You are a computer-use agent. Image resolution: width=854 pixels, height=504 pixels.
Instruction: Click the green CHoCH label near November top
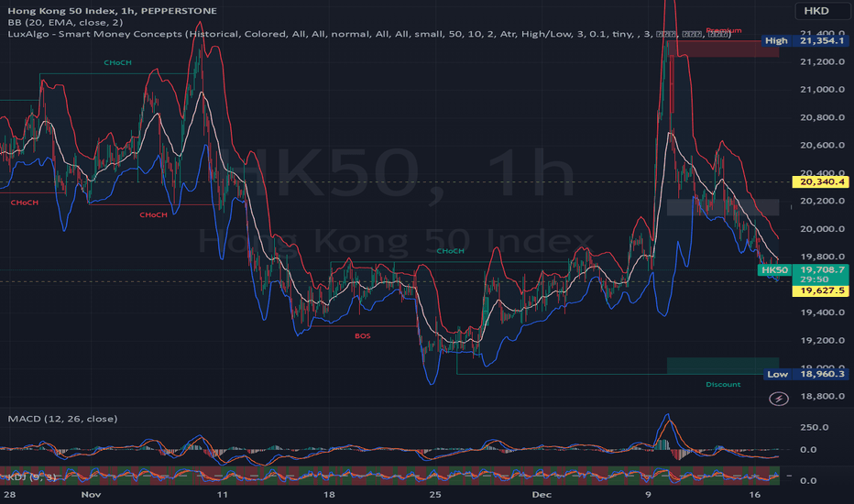[x=117, y=62]
